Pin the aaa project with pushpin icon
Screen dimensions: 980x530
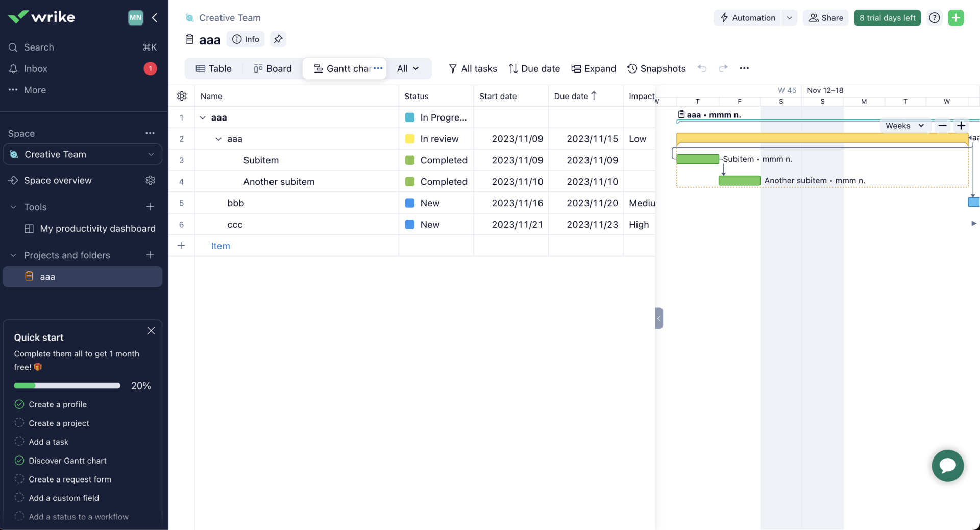[278, 39]
